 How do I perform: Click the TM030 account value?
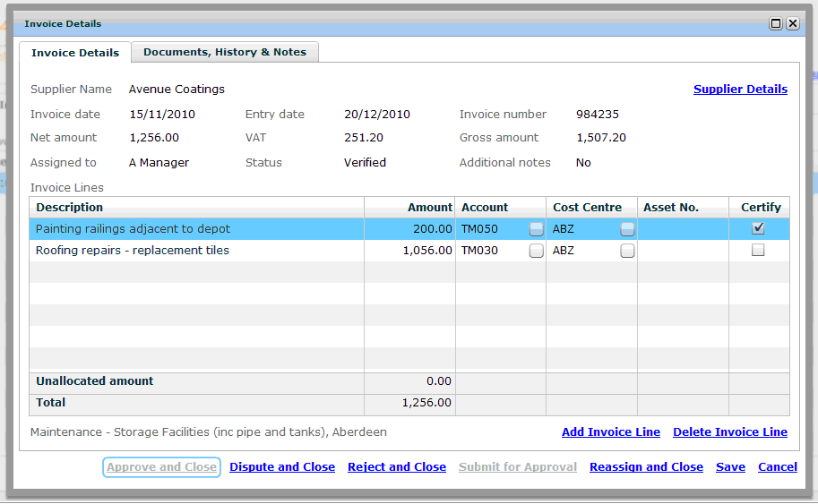pyautogui.click(x=479, y=251)
